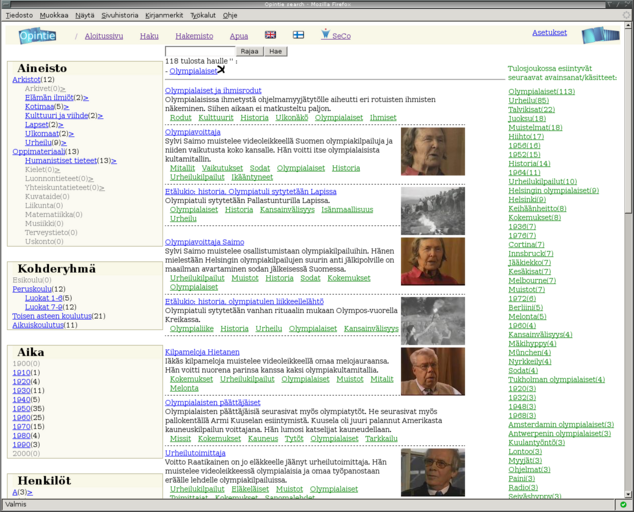Click the Melonta tag
Viewport: 634px width, 512px height.
(184, 388)
